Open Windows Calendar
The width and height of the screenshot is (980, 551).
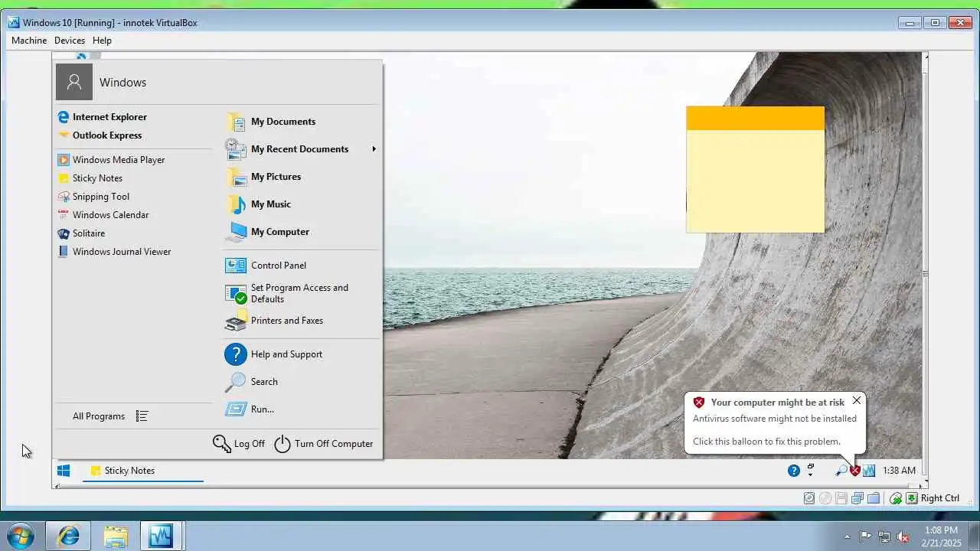click(103, 215)
